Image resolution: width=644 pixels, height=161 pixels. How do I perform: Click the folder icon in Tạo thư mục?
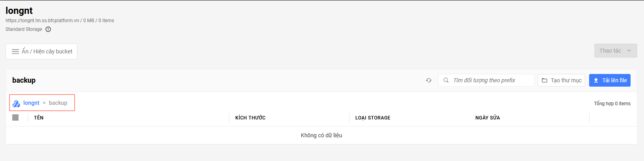[544, 80]
